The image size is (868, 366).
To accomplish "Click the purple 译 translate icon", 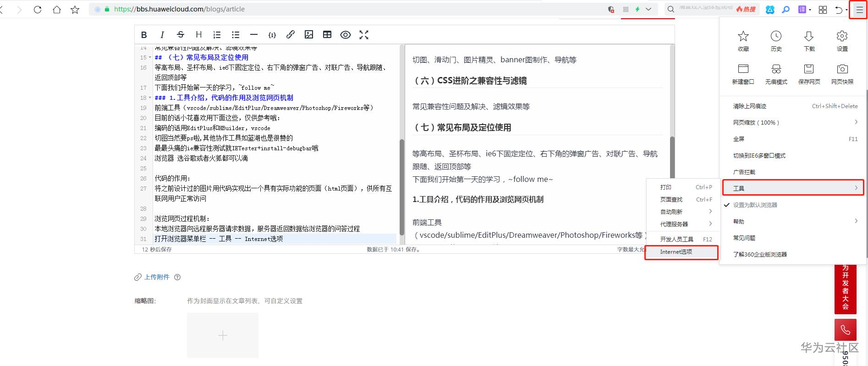I will (x=802, y=9).
